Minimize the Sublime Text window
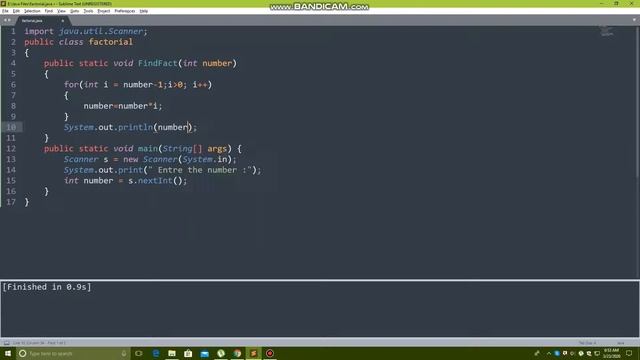This screenshot has height=360, width=640. click(x=601, y=3)
